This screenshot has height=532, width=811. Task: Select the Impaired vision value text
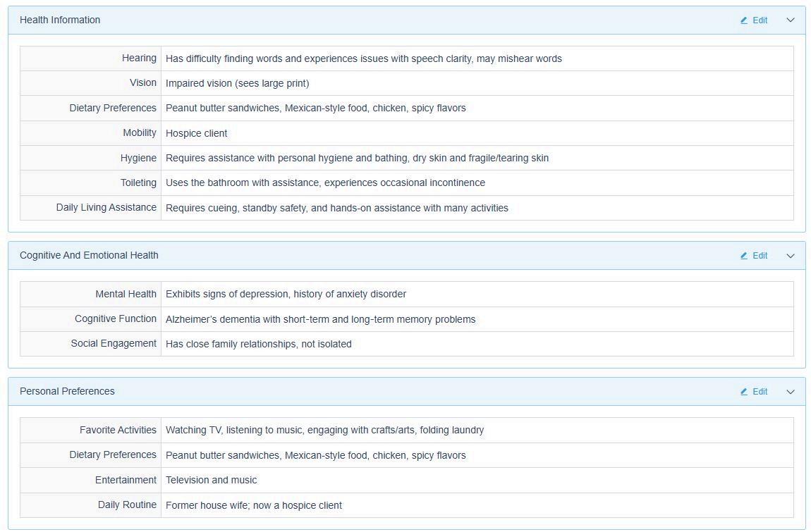click(237, 83)
